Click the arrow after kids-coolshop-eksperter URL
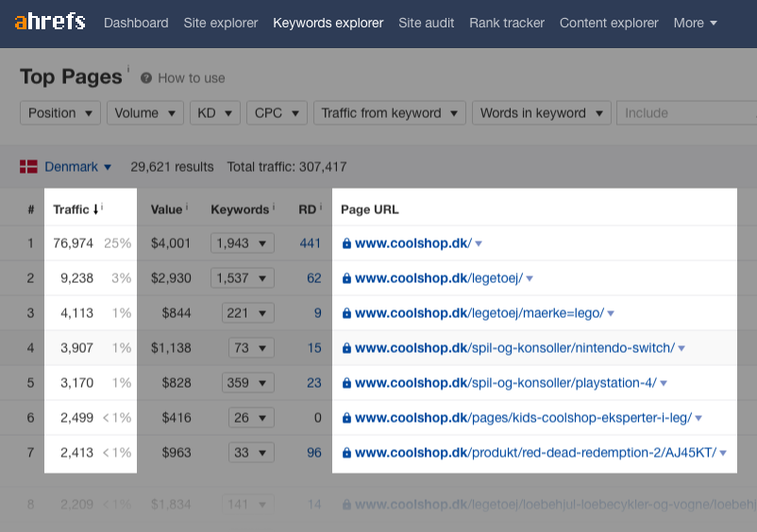Screen dimensions: 757x532 tap(698, 419)
